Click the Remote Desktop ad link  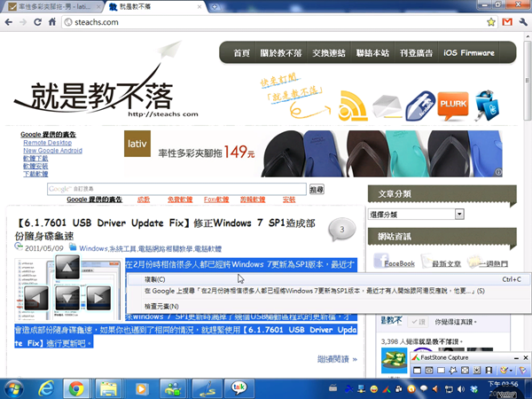point(48,143)
